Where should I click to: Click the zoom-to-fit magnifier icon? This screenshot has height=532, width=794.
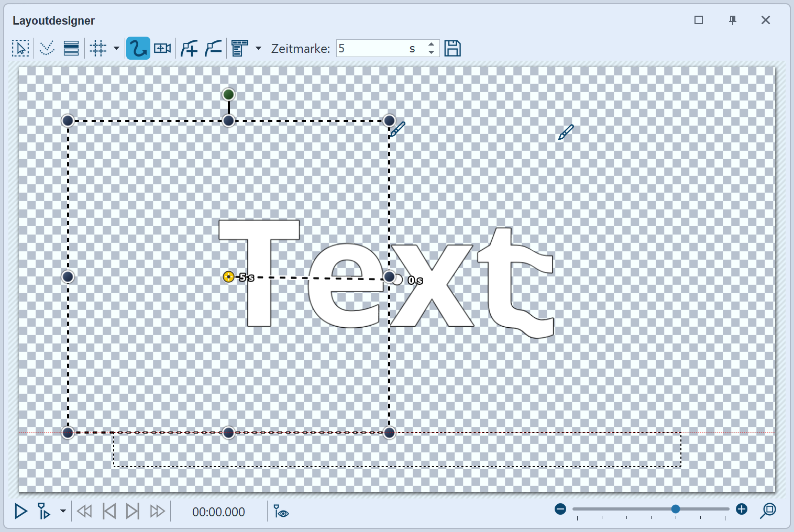(768, 511)
